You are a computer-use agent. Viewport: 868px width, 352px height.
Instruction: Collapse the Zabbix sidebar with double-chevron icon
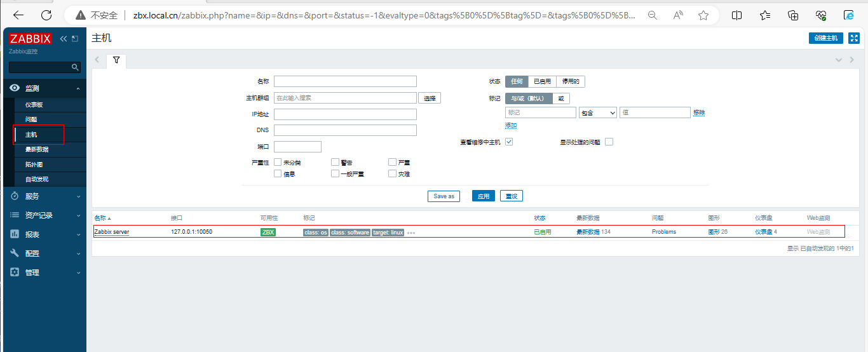[x=64, y=39]
